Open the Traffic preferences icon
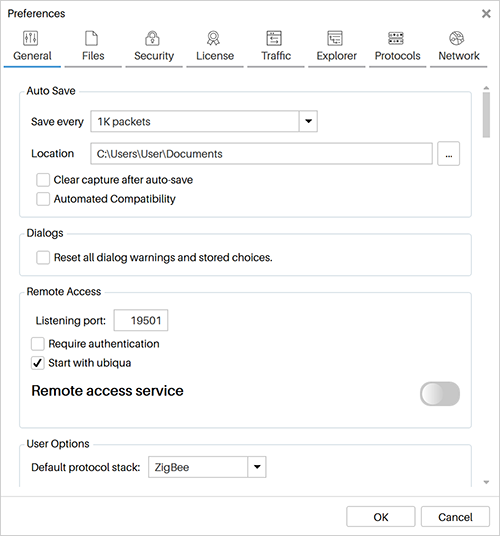Viewport: 500px width, 536px height. [274, 38]
